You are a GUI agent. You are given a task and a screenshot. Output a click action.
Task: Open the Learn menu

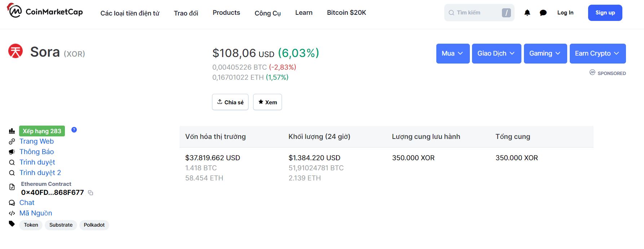(x=304, y=13)
